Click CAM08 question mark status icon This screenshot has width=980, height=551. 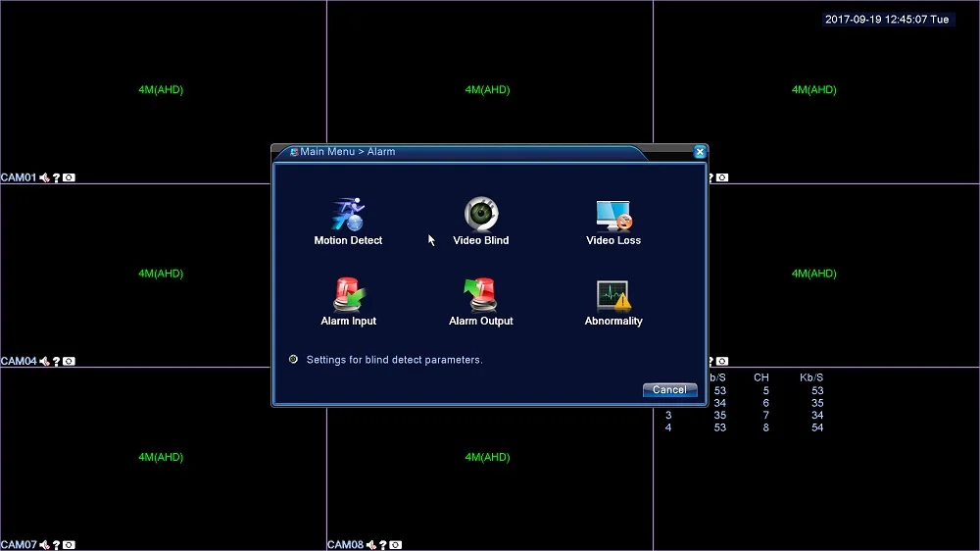tap(383, 545)
